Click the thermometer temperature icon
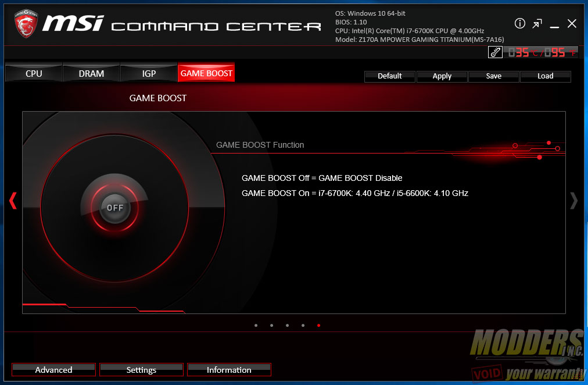Screen dimensions: 588x385 tap(495, 52)
